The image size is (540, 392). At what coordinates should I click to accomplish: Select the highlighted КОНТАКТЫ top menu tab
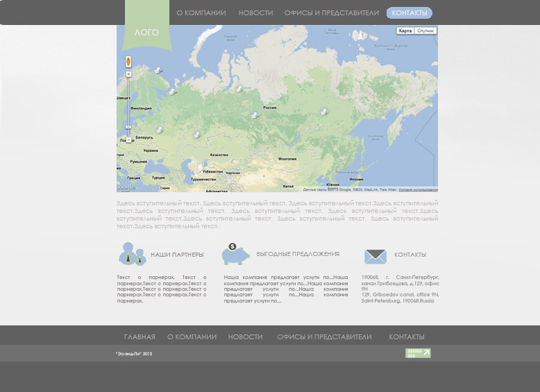409,13
